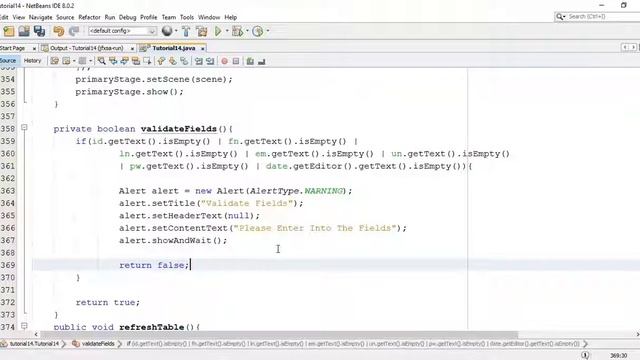Click the Shift Line Left icon
This screenshot has width=640, height=360.
click(199, 61)
